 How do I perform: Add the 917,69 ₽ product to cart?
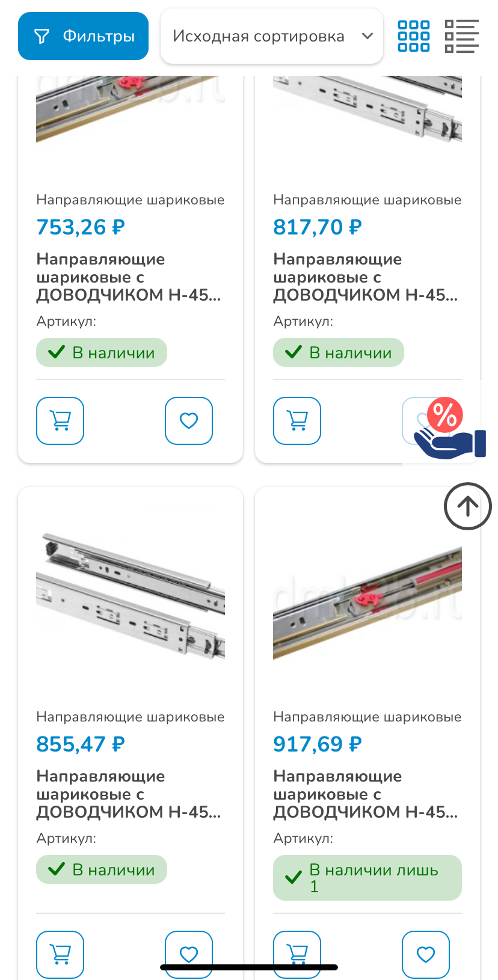tap(297, 955)
